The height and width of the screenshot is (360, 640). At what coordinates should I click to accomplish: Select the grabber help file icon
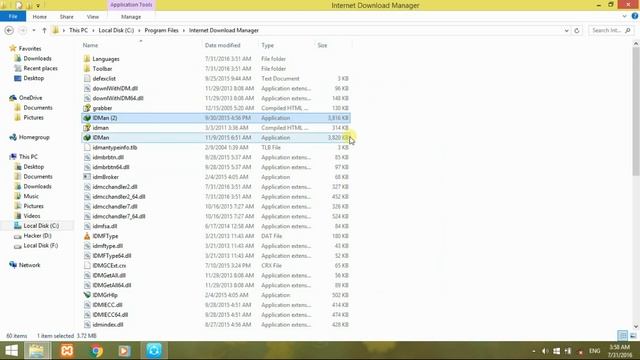pyautogui.click(x=87, y=108)
